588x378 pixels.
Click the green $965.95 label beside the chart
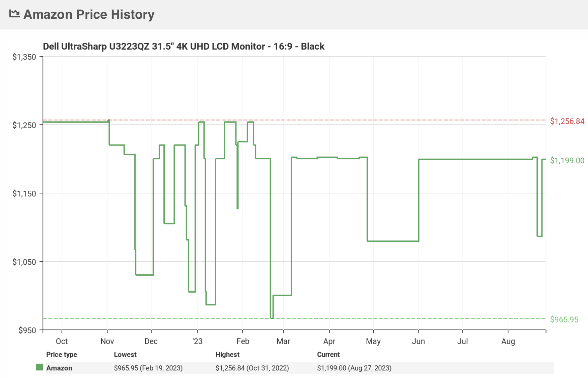pos(564,319)
